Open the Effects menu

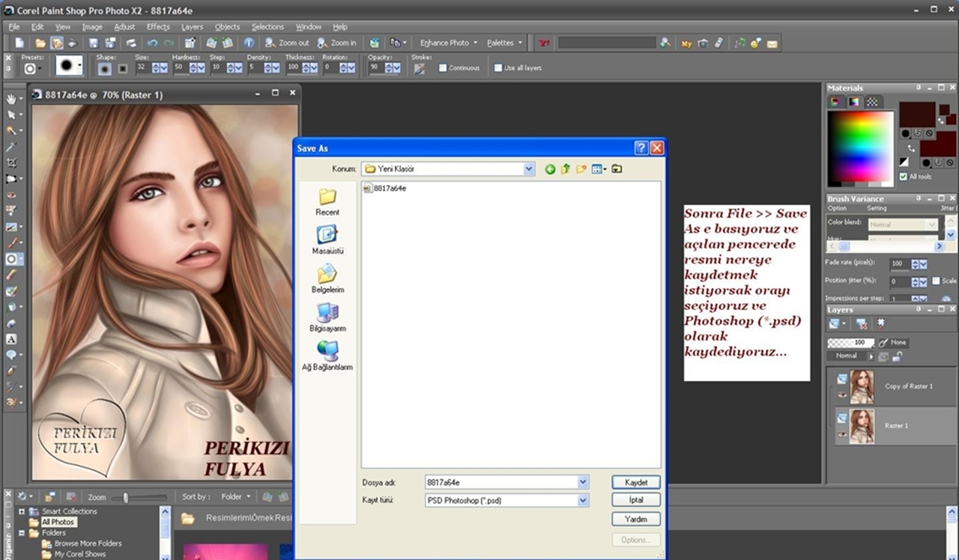[158, 27]
